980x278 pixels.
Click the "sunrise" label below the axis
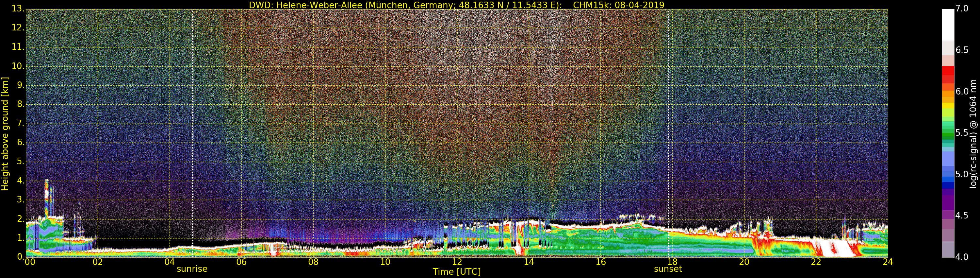coord(192,269)
